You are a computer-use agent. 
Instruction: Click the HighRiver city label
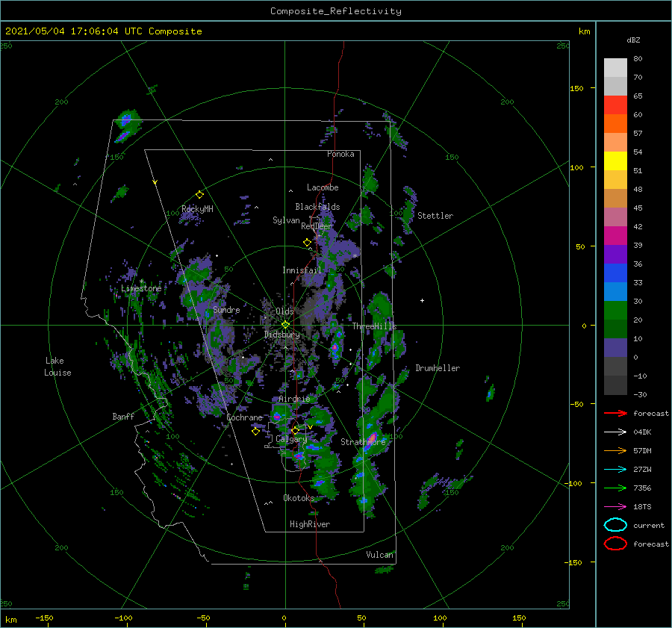[310, 524]
